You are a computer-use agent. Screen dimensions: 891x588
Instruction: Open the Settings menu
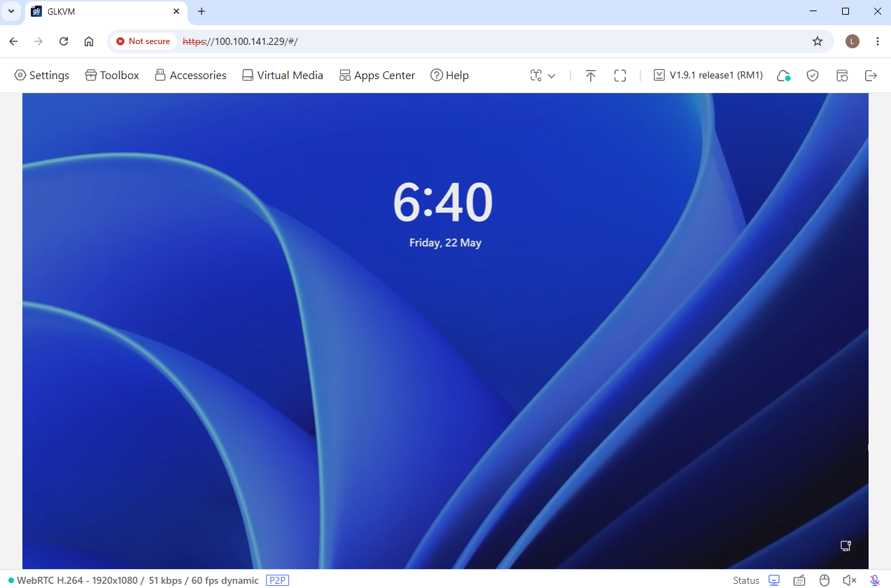[41, 75]
